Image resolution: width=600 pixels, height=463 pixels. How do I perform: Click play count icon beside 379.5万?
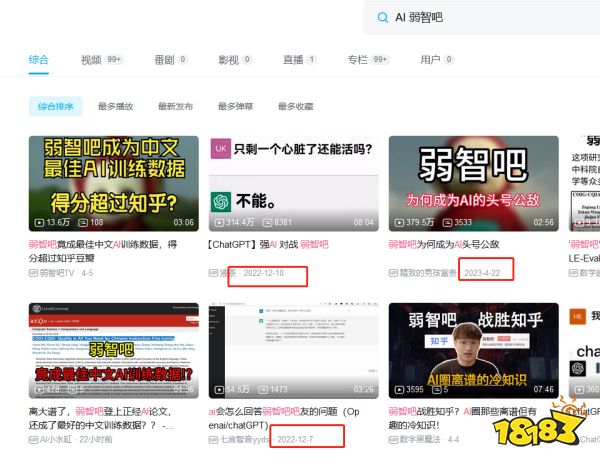click(399, 223)
